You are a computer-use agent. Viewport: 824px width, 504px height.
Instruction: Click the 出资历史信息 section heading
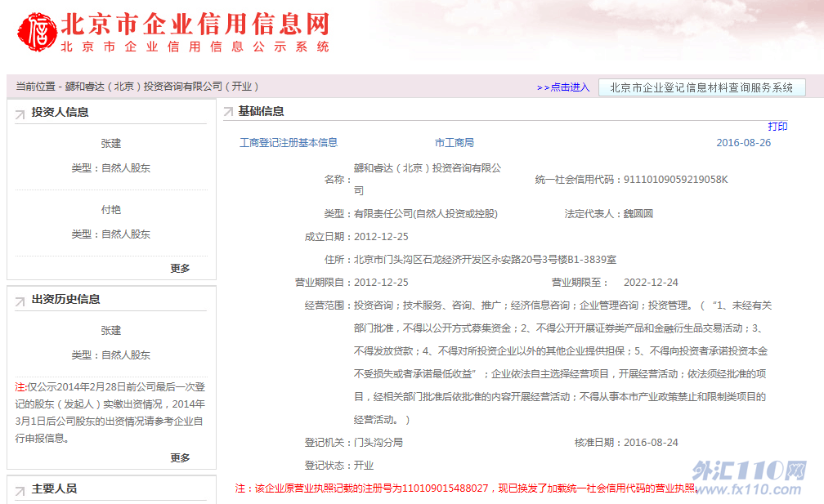65,299
